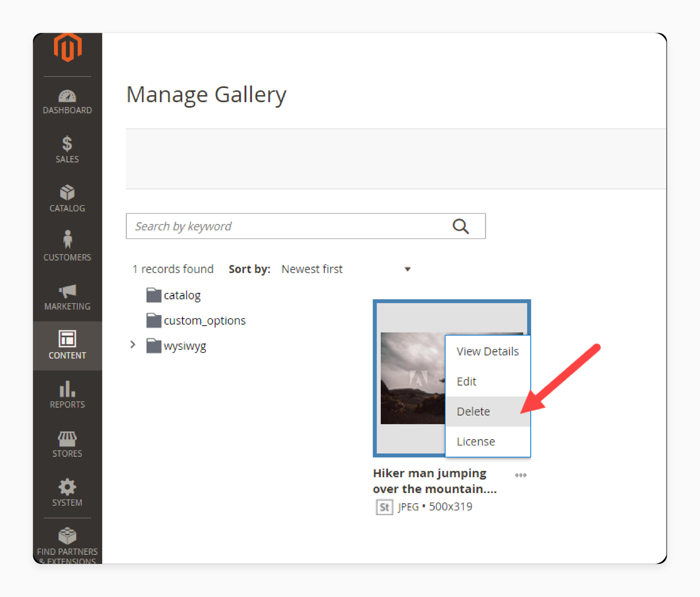700x597 pixels.
Task: Expand the wysiwyg folder chevron
Action: [133, 345]
